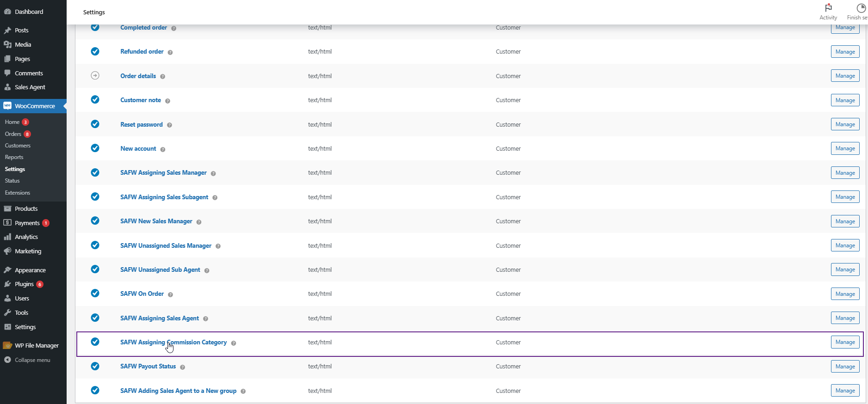Viewport: 868px width, 404px height.
Task: Click the Plugins plug icon
Action: pyautogui.click(x=7, y=284)
